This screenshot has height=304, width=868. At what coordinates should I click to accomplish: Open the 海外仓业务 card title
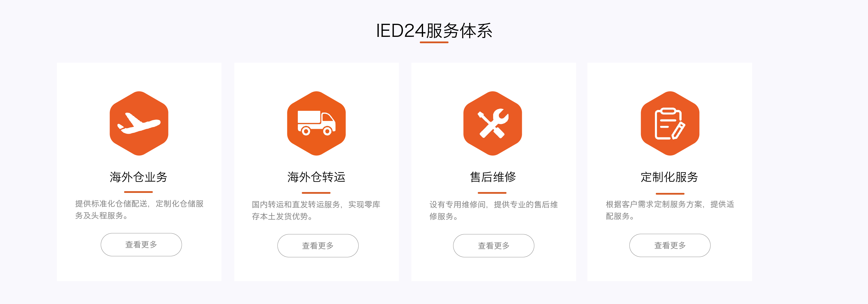pyautogui.click(x=139, y=177)
